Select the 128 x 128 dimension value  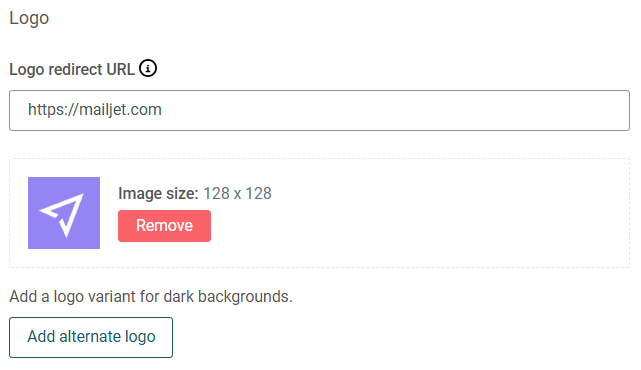237,193
